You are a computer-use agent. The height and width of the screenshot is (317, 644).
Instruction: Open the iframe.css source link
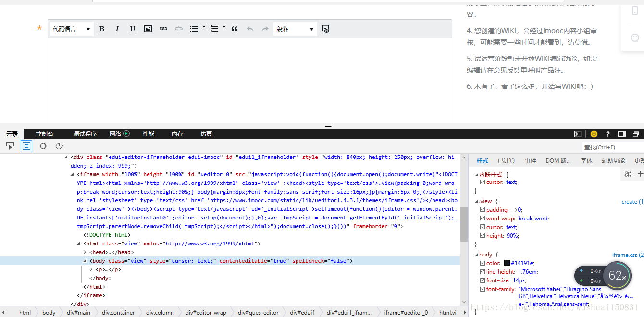pyautogui.click(x=628, y=255)
